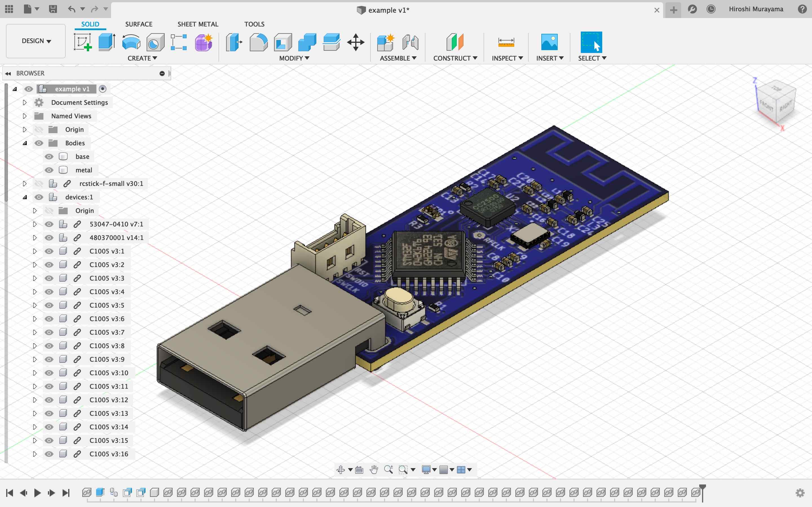Open the DESIGN workspace dropdown

click(x=36, y=41)
